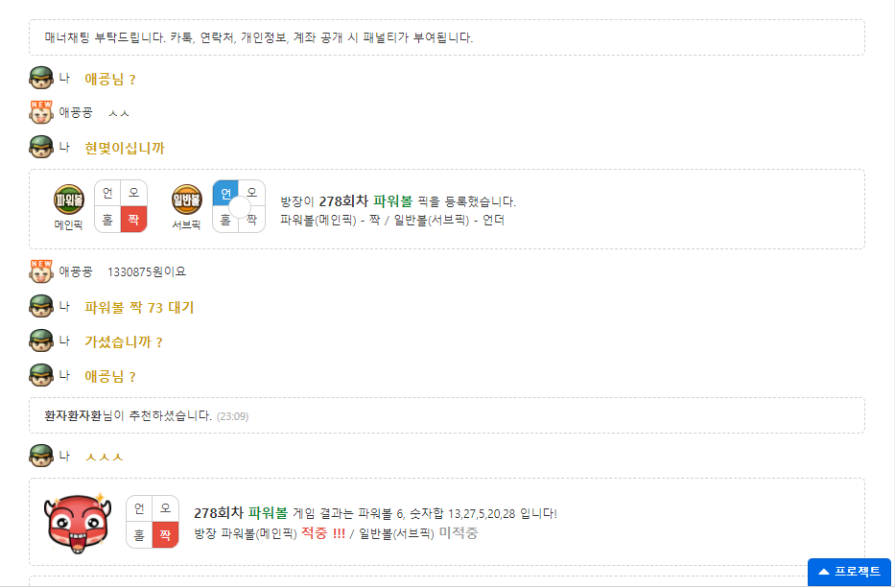Select the blue 언 cell in 서브픽 grid

(225, 194)
